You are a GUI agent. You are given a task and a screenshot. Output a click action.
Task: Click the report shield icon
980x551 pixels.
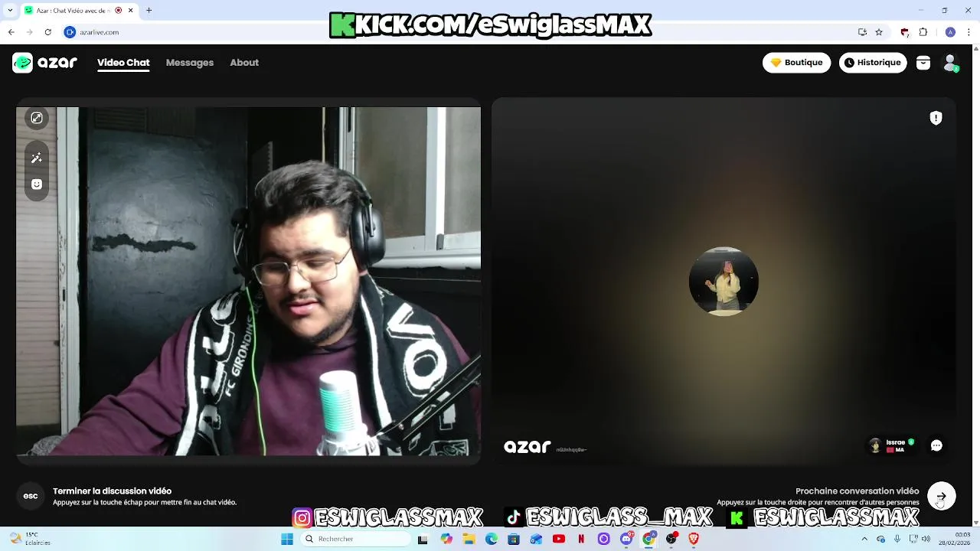point(936,118)
